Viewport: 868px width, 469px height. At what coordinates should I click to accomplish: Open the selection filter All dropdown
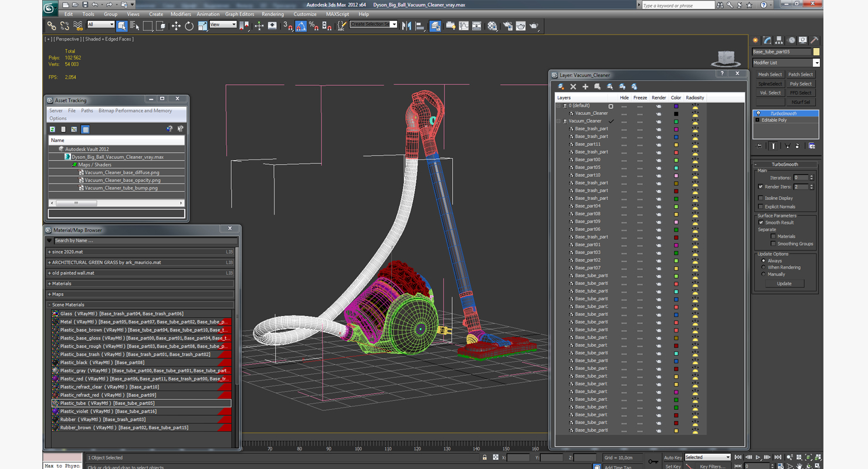(101, 25)
